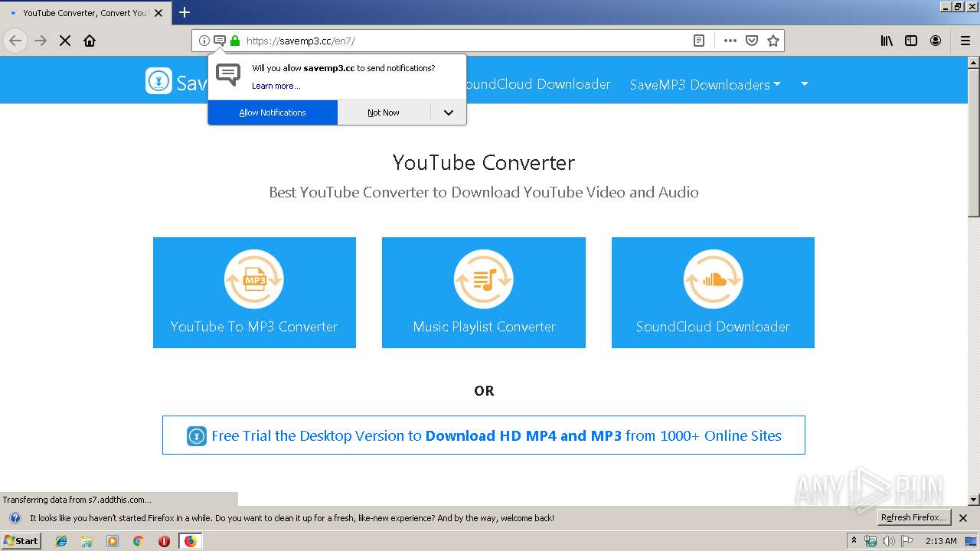Click the SoundCloud circle icon
This screenshot has width=980, height=551.
coord(713,279)
